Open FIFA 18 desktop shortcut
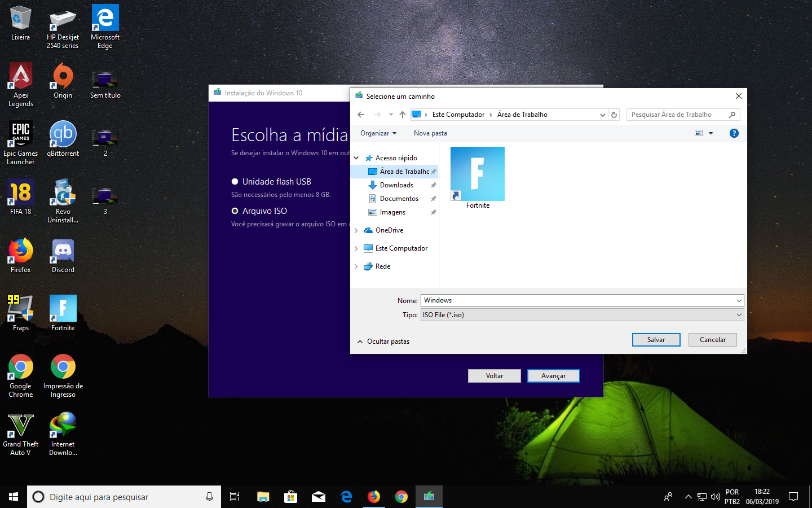Screen dimensions: 812x508 pos(20,197)
